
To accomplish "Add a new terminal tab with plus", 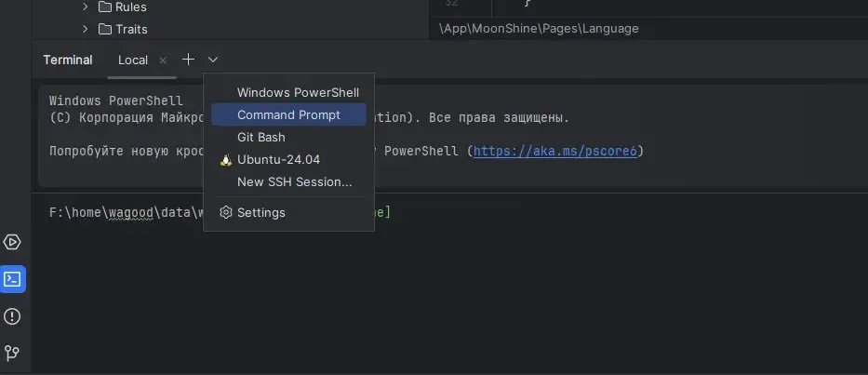I will 188,60.
